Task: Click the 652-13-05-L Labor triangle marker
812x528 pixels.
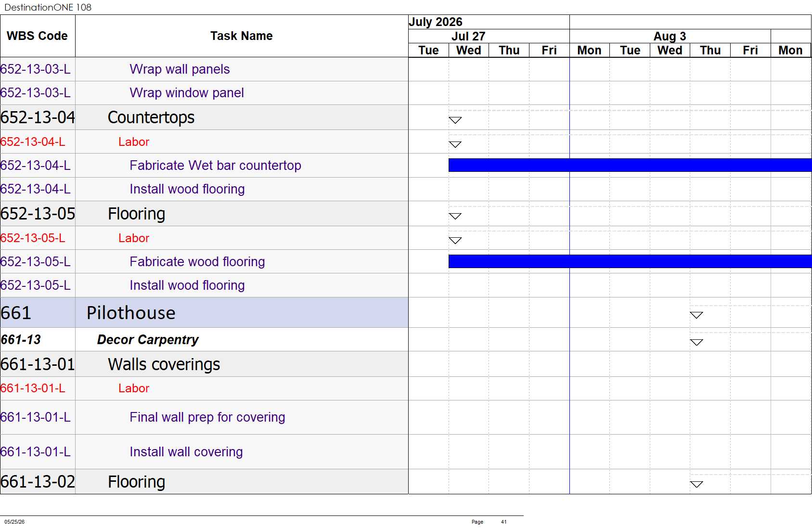Action: [x=455, y=240]
